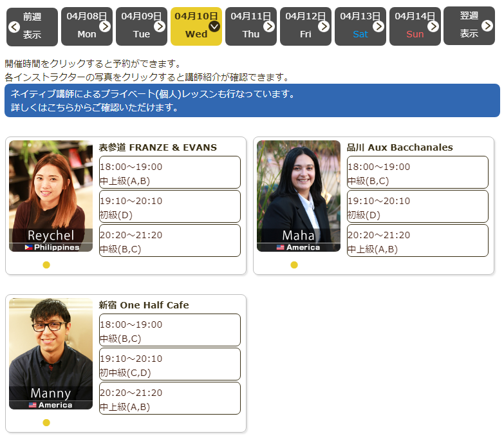Viewport: 504px width, 441px height.
Task: Expand the selected 04月10日 Wed chevron
Action: [214, 26]
